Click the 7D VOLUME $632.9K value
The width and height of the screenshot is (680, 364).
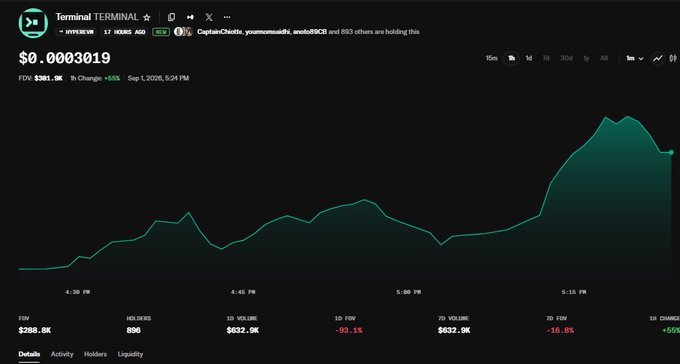454,330
